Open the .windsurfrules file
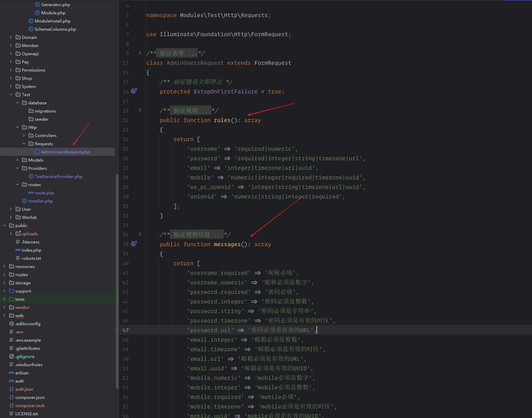Screen dimensions: 532x418 (x=29, y=364)
